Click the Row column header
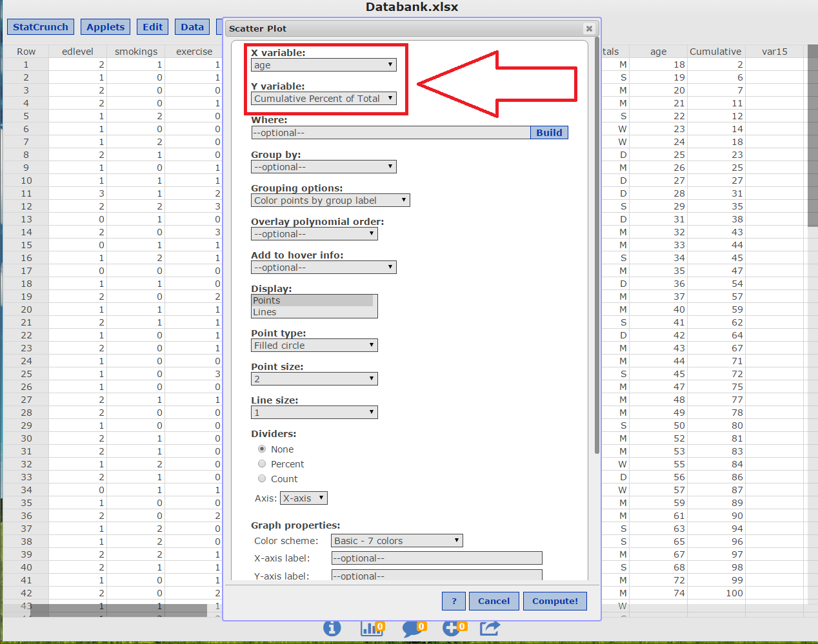This screenshot has height=644, width=818. 26,52
